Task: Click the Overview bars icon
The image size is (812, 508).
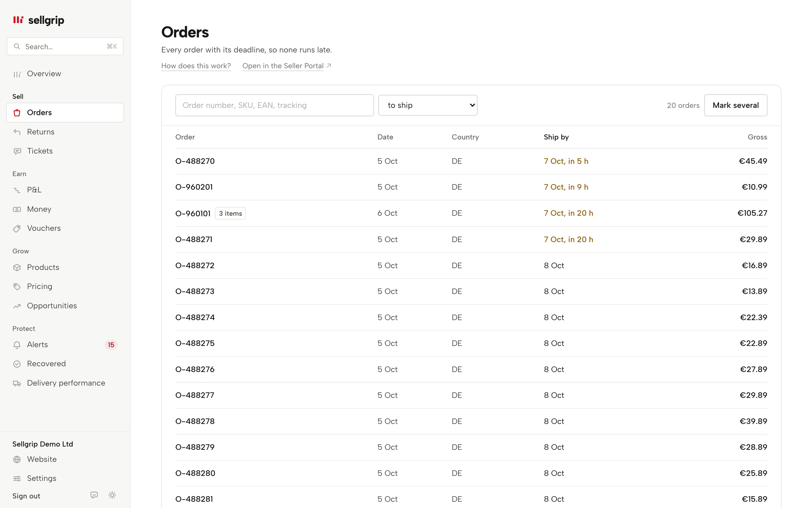Action: click(x=17, y=74)
